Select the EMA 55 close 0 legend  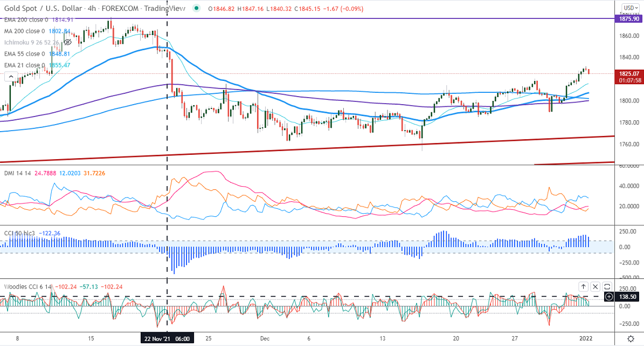coord(25,54)
